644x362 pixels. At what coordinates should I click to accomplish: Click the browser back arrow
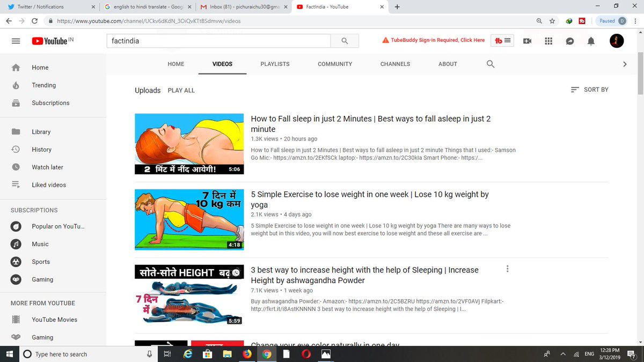click(x=9, y=21)
